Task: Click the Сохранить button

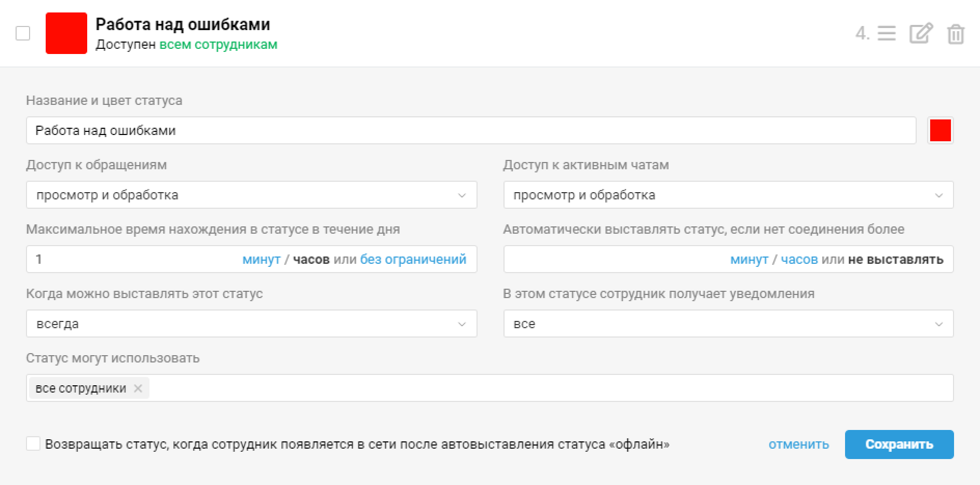Action: tap(899, 444)
